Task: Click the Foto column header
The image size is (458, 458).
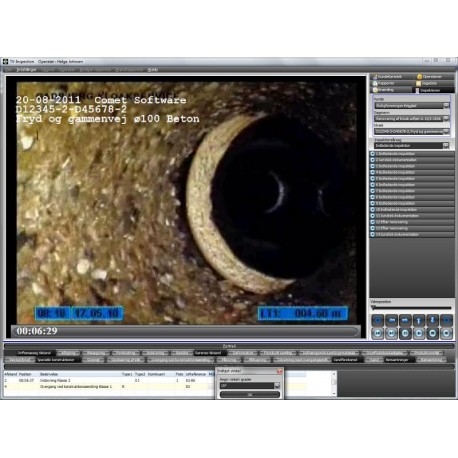Action: coord(179,374)
